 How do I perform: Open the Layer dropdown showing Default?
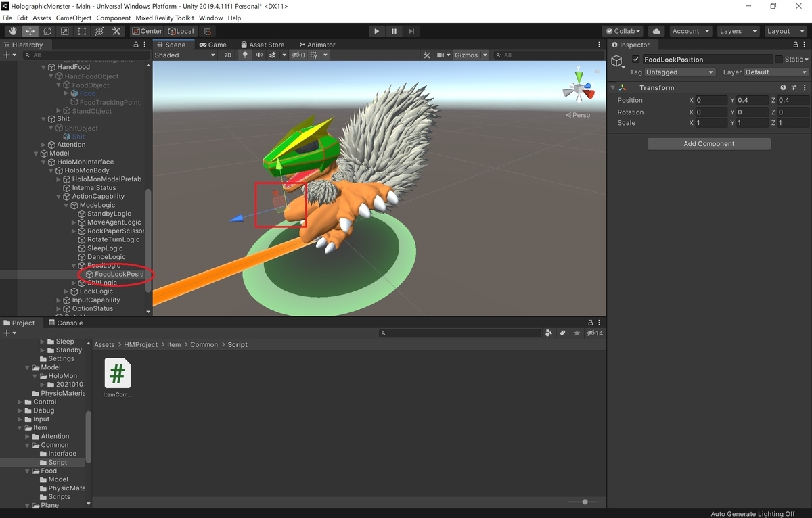pos(776,72)
